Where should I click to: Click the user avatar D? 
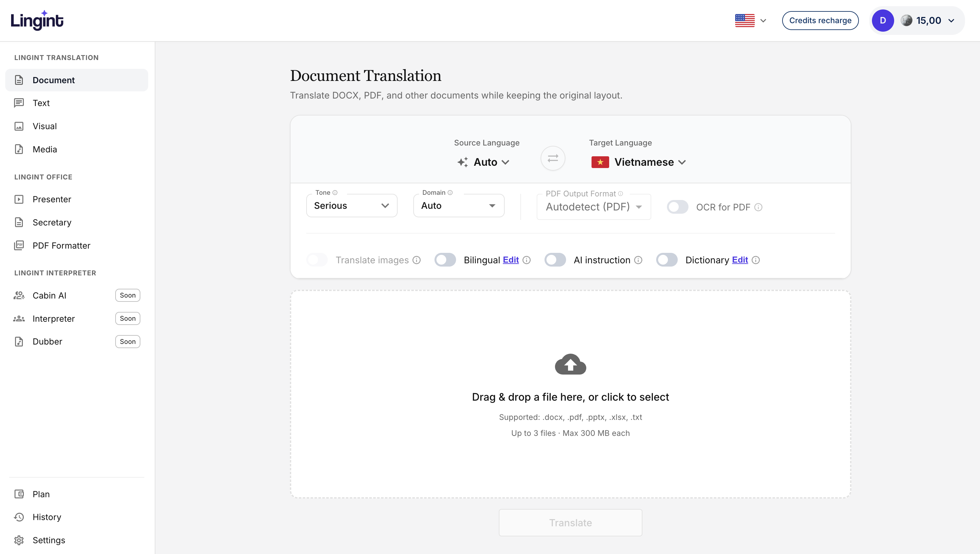[883, 21]
